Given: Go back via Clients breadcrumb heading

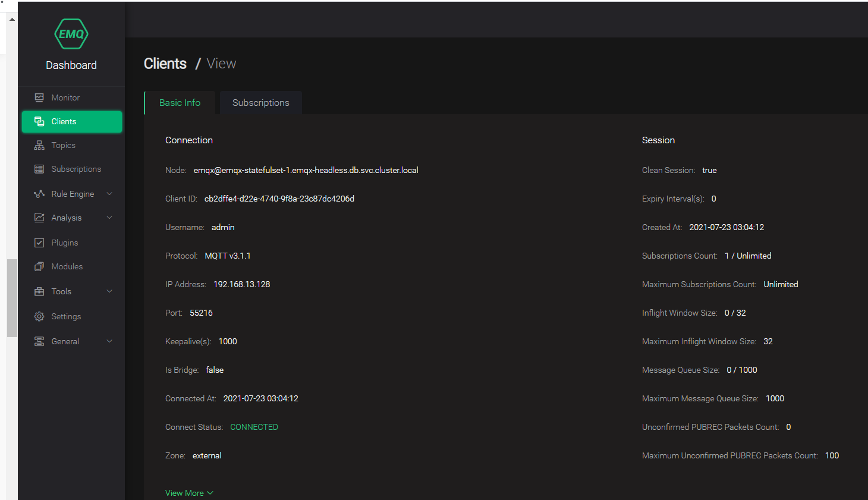Looking at the screenshot, I should tap(165, 64).
